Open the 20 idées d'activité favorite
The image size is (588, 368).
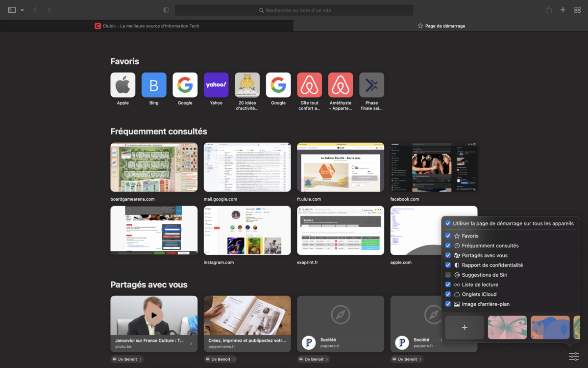pyautogui.click(x=247, y=85)
